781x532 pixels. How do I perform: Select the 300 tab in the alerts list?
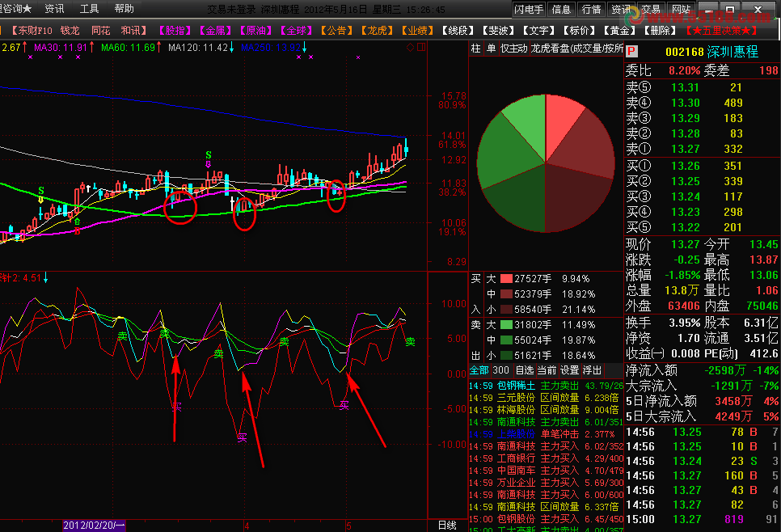click(500, 370)
